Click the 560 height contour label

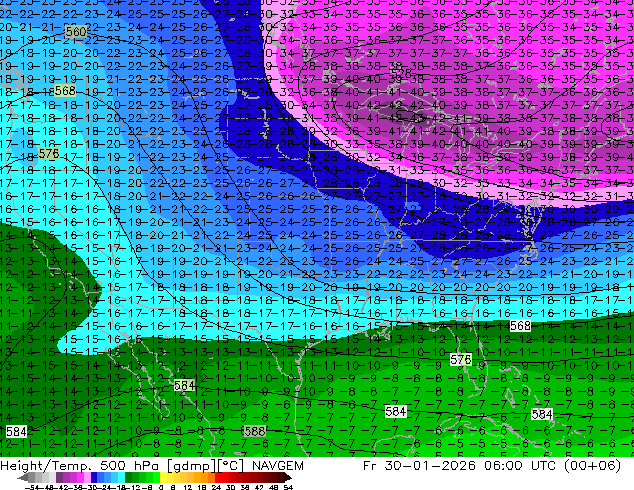pos(76,31)
